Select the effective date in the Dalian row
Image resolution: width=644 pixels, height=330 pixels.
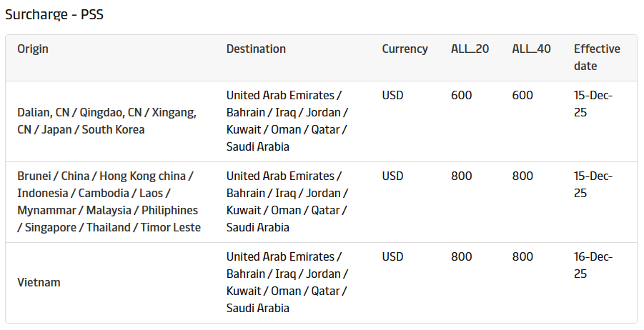pos(593,104)
